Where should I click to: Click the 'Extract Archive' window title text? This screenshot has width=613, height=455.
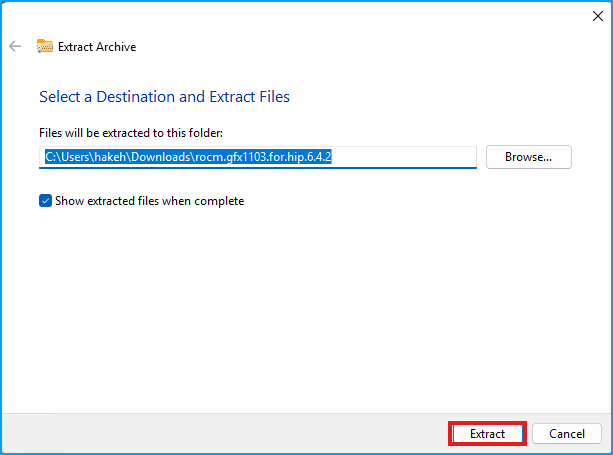click(x=97, y=47)
